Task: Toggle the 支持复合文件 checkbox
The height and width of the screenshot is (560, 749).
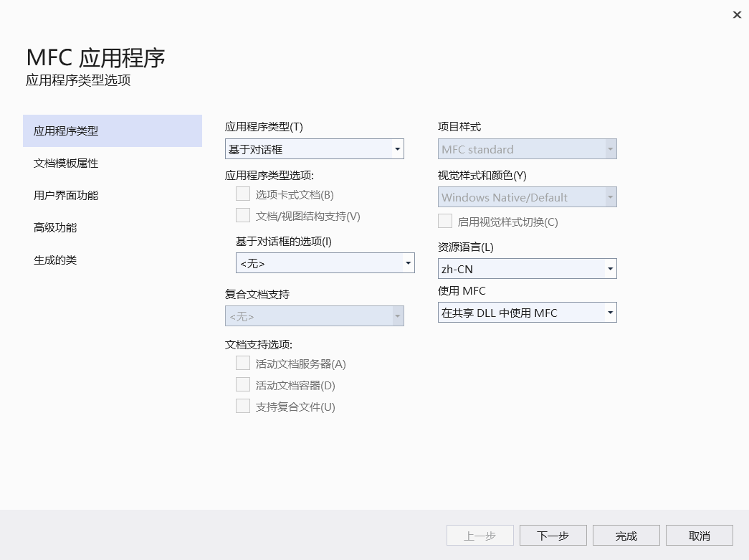Action: 243,406
